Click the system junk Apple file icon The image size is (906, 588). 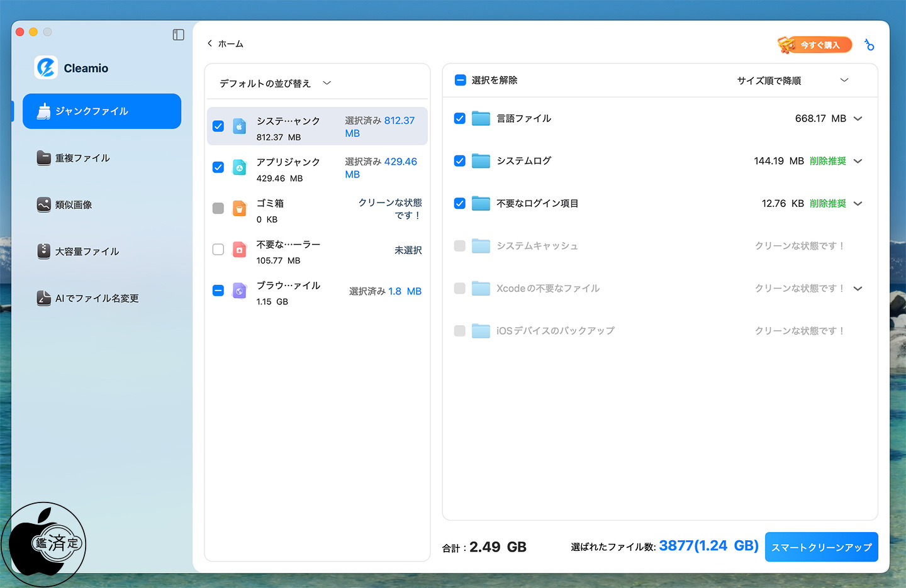[240, 126]
